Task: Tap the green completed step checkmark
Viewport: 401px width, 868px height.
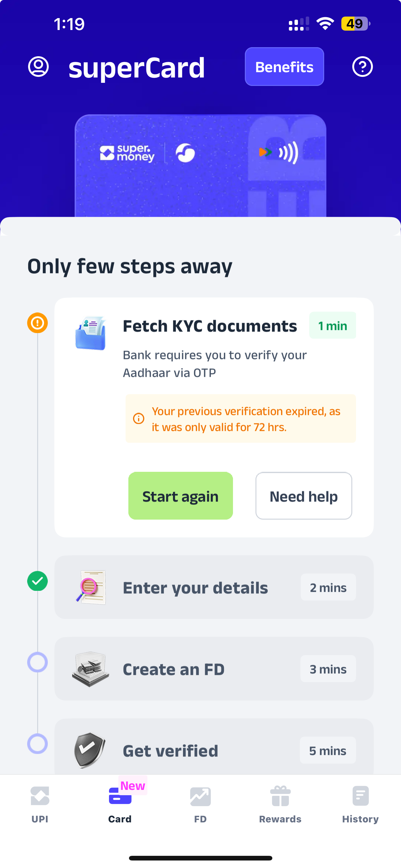Action: coord(37,581)
